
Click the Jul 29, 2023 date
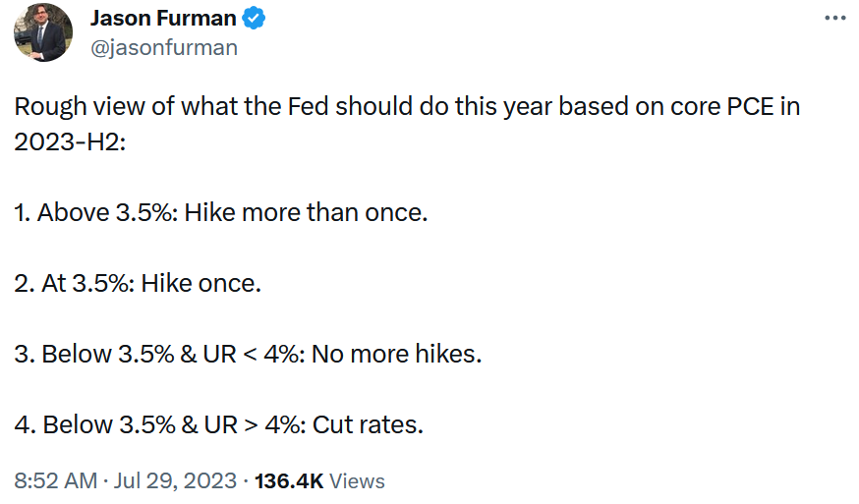[x=175, y=480]
